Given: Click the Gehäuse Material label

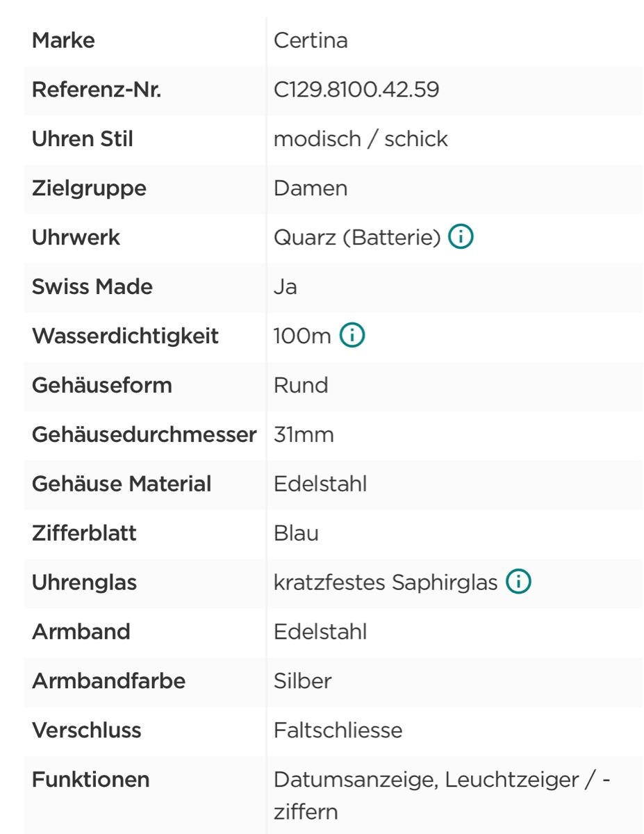Looking at the screenshot, I should [x=122, y=484].
